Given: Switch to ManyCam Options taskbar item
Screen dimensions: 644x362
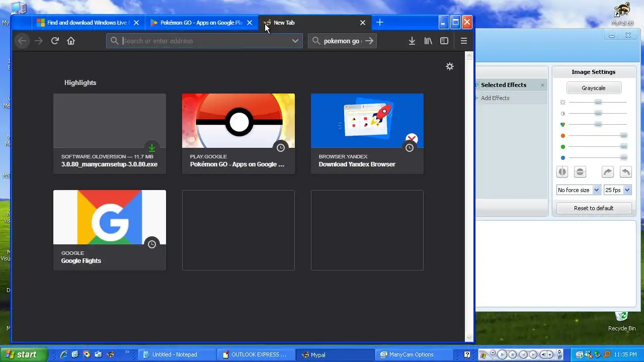Looking at the screenshot, I should [x=415, y=354].
